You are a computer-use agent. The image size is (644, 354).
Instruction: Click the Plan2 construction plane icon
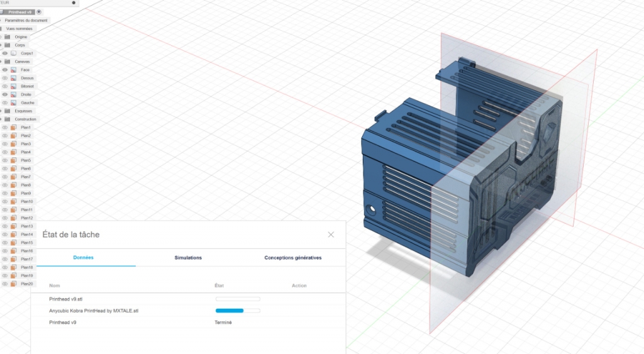[14, 136]
